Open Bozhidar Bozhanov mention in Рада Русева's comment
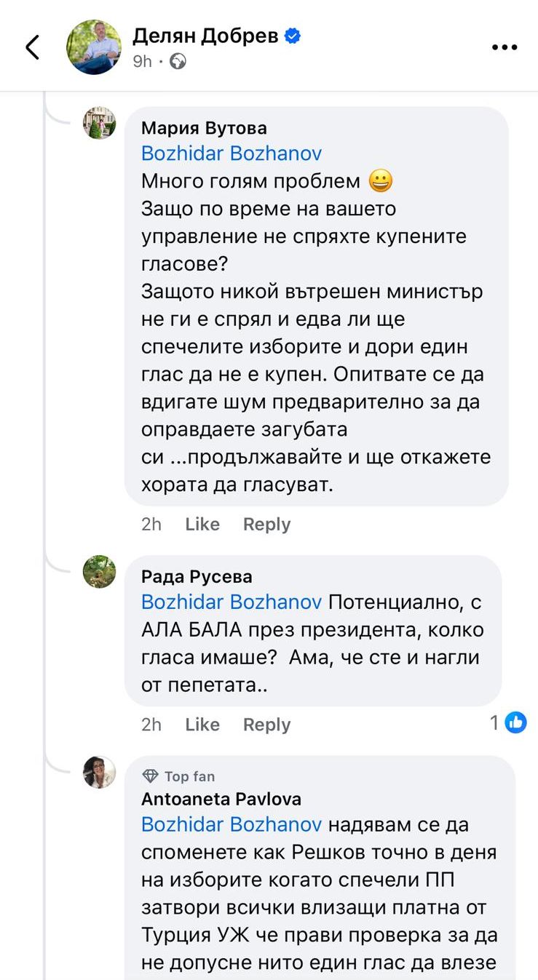The image size is (538, 980). (231, 602)
